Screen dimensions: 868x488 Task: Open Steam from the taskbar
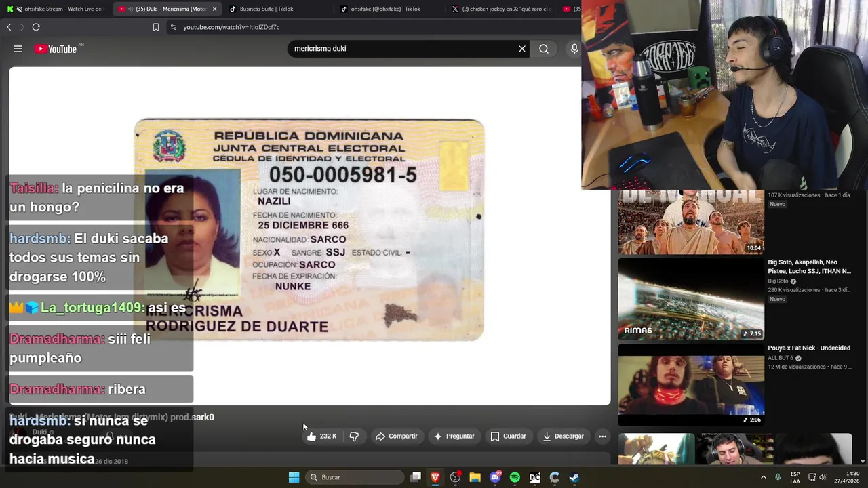(574, 477)
